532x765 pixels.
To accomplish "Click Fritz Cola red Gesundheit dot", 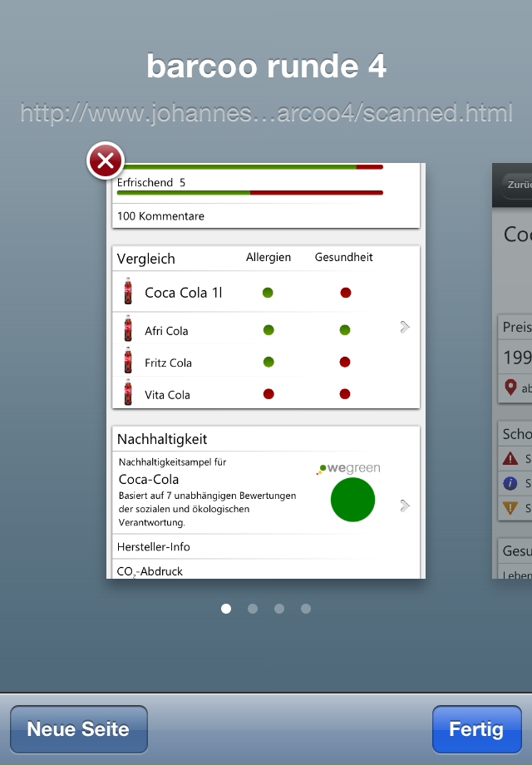I will click(345, 362).
